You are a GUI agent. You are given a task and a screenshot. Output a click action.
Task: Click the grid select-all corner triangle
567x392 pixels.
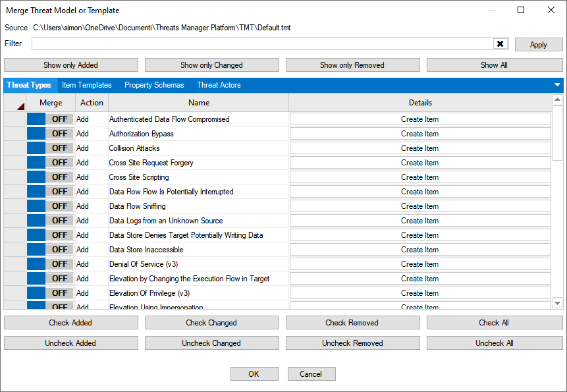point(20,105)
